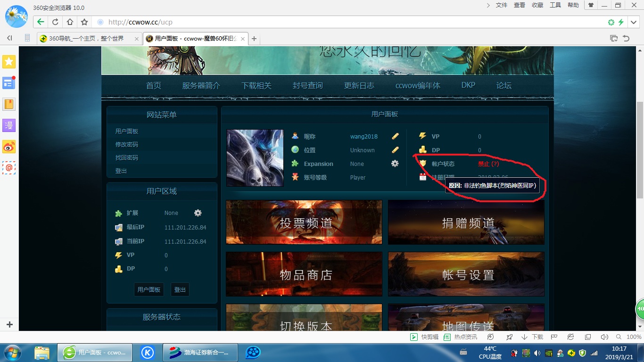Go to the browser home page icon

70,22
